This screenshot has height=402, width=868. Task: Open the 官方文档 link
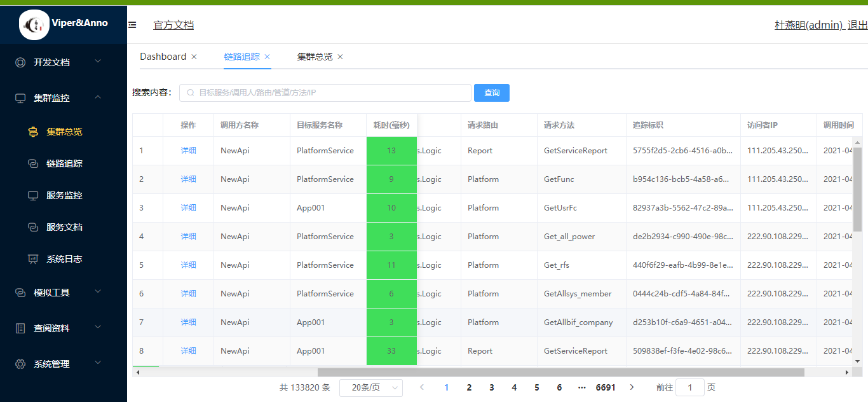coord(173,25)
